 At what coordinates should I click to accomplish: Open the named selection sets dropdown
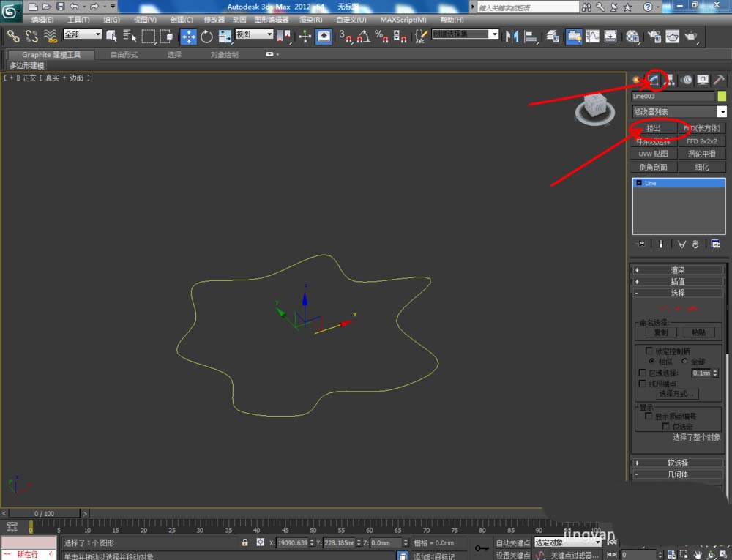coord(466,34)
